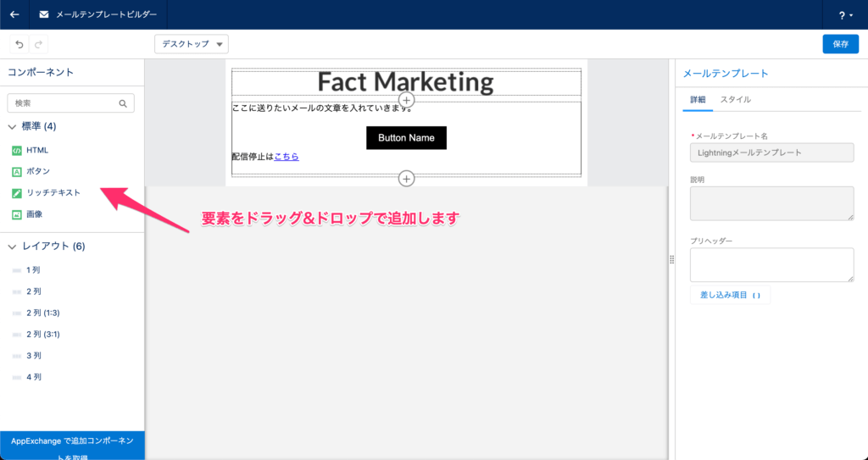Click the 保存 button
The width and height of the screenshot is (868, 460).
click(x=840, y=44)
